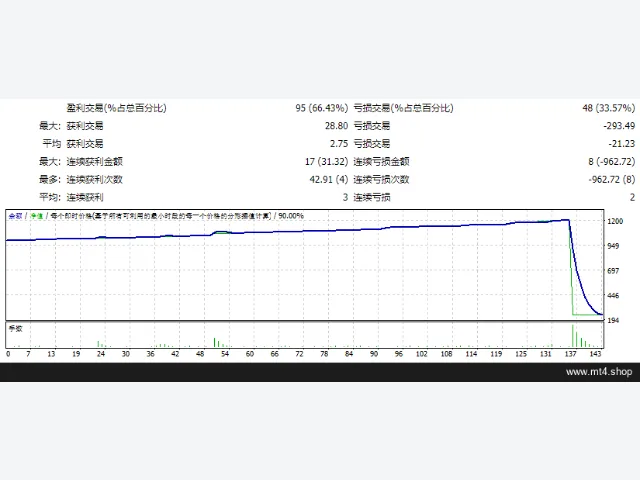
Task: Click the x-axis label '102'
Action: tap(422, 354)
